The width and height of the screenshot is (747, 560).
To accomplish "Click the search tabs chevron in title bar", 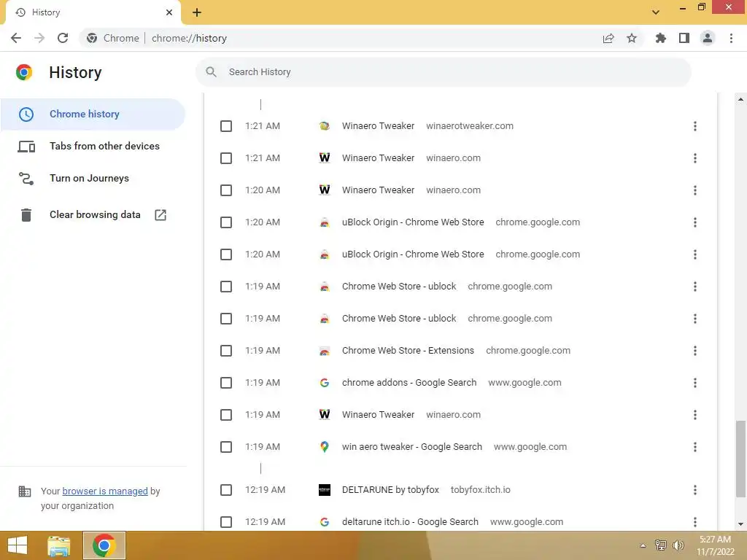I will click(656, 12).
